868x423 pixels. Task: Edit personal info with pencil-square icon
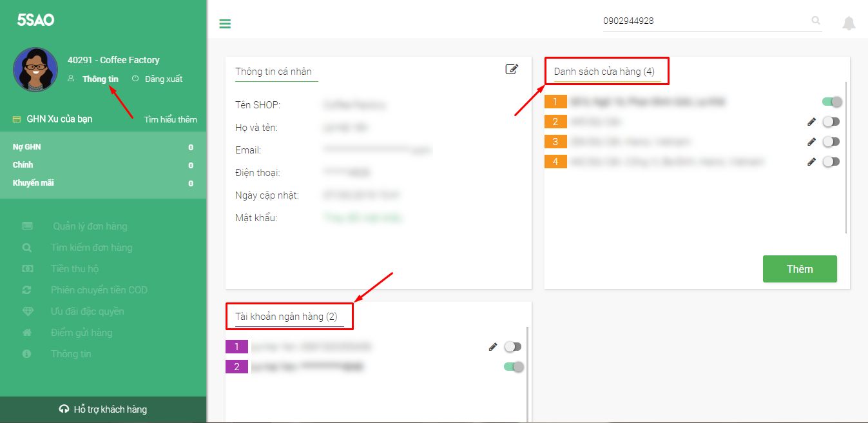click(512, 69)
